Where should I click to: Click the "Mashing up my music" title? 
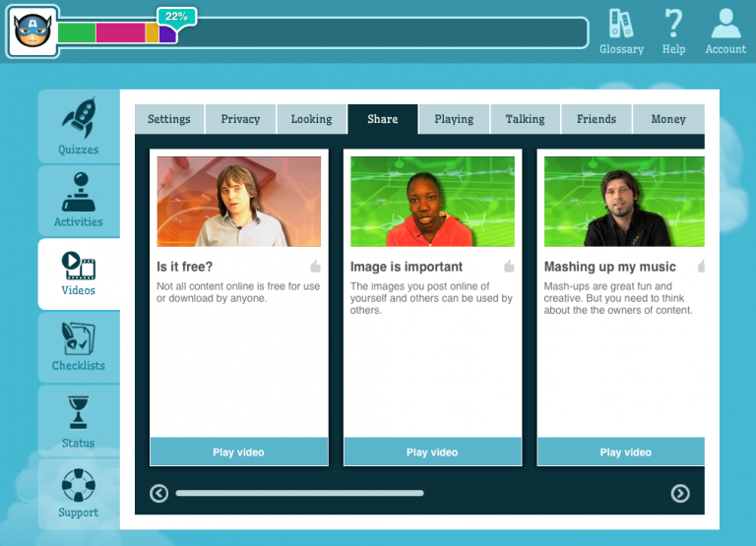[x=610, y=267]
